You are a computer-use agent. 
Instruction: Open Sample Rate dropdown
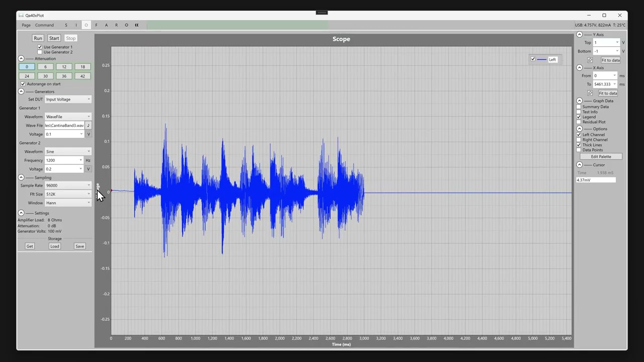[x=68, y=186]
